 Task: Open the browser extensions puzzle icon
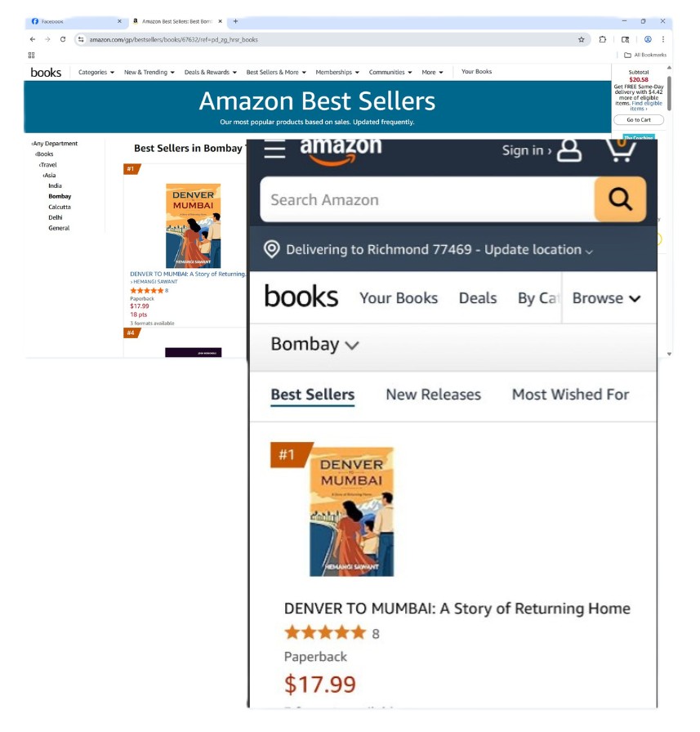pos(603,40)
